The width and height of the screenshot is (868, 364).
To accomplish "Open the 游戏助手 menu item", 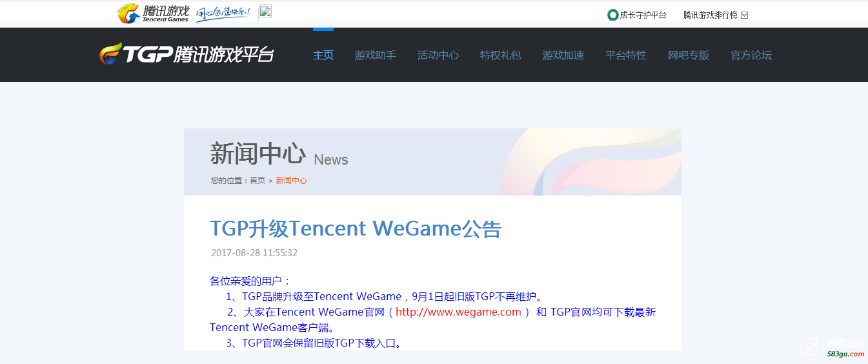I will [x=376, y=56].
